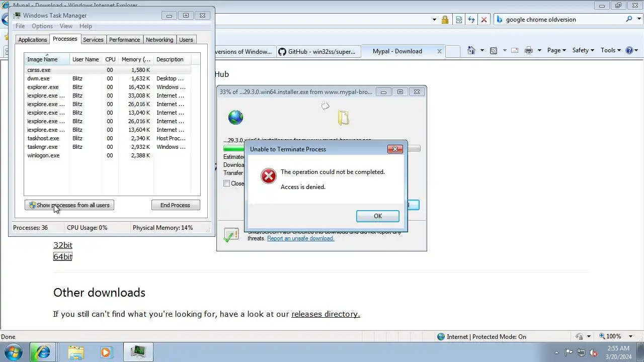Open the Options menu in Task Manager
The height and width of the screenshot is (362, 644).
[42, 26]
